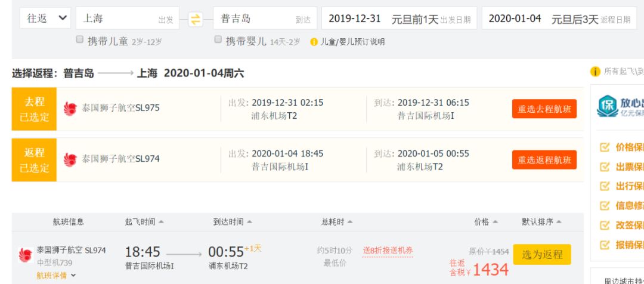
Task: Click the 1434 round-trip price
Action: coord(491,270)
